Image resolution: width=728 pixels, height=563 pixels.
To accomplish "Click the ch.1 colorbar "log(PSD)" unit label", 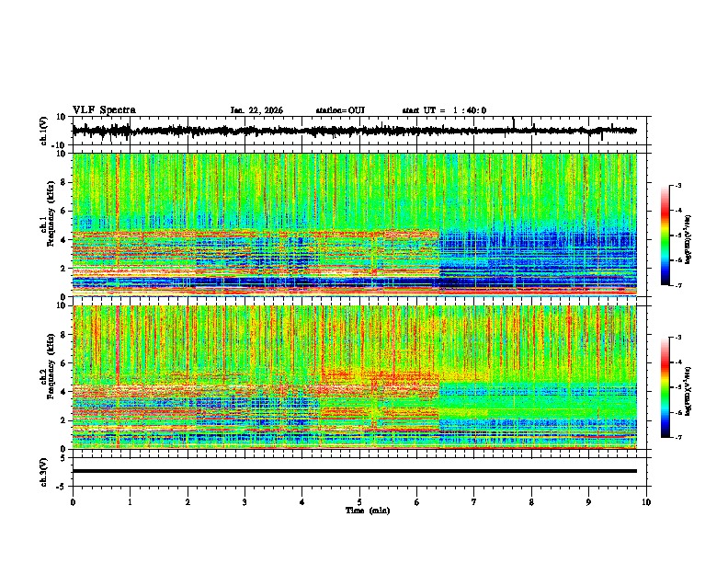I will click(688, 240).
